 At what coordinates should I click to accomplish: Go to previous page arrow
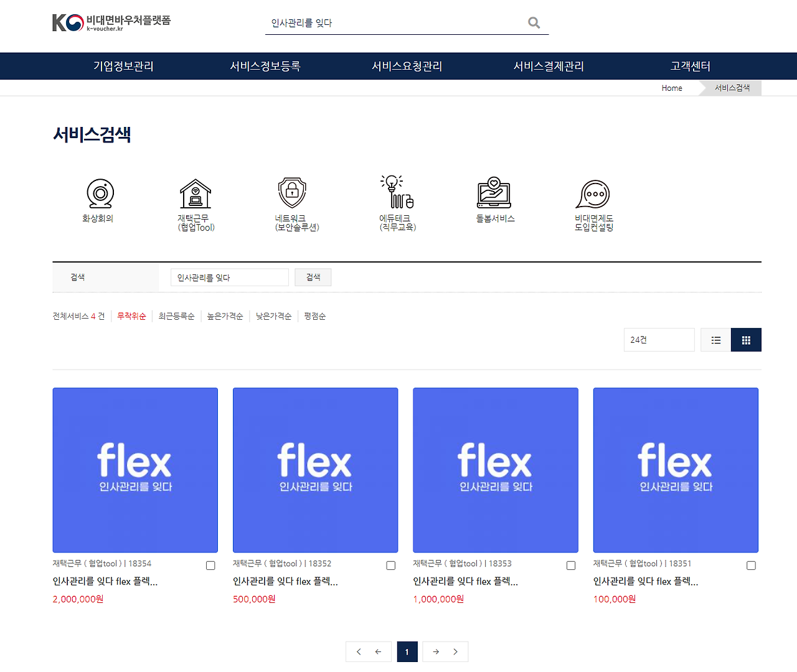[378, 651]
